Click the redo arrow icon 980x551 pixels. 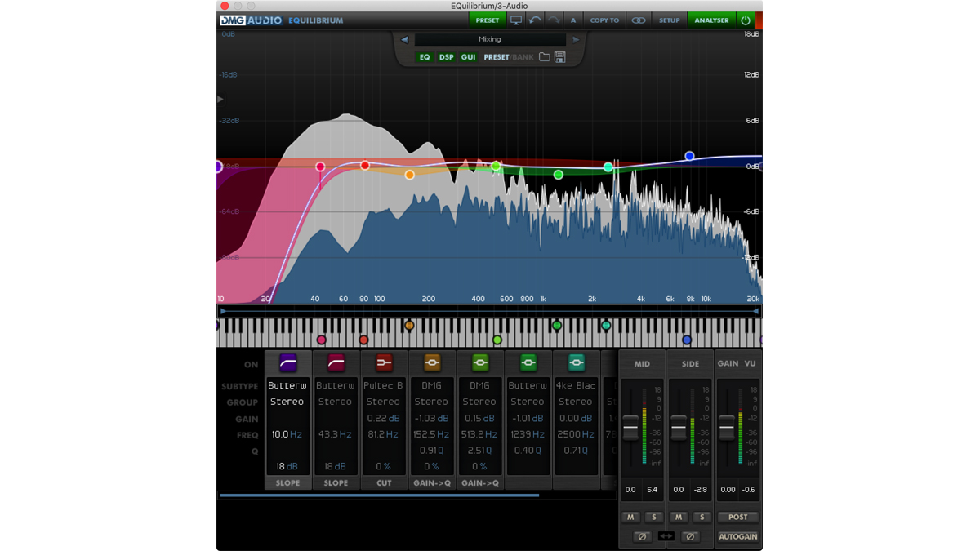tap(554, 20)
